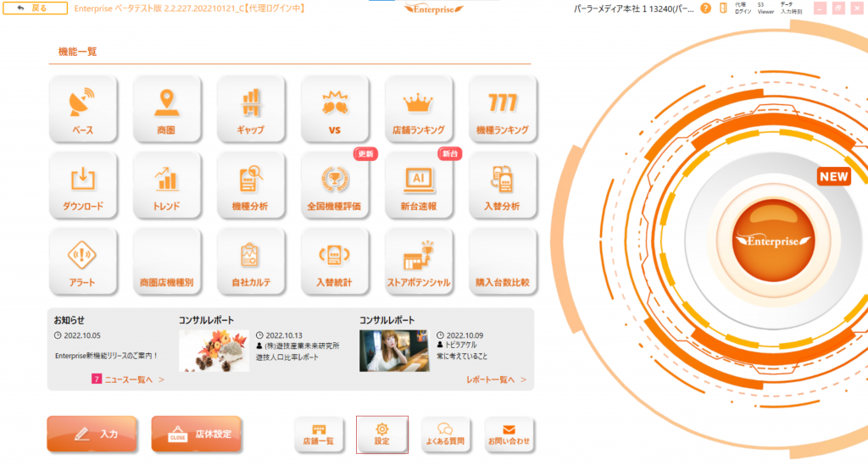The height and width of the screenshot is (465, 868).
Task: Open 設定 gear settings
Action: tap(382, 435)
